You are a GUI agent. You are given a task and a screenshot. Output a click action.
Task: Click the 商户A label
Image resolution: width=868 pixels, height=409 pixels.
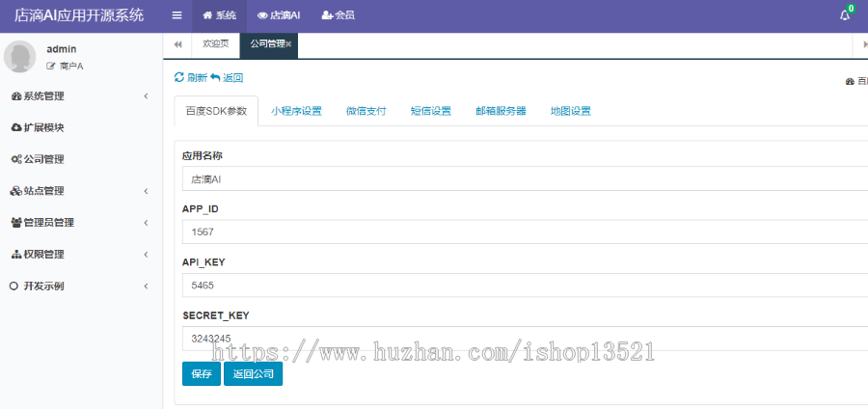71,66
